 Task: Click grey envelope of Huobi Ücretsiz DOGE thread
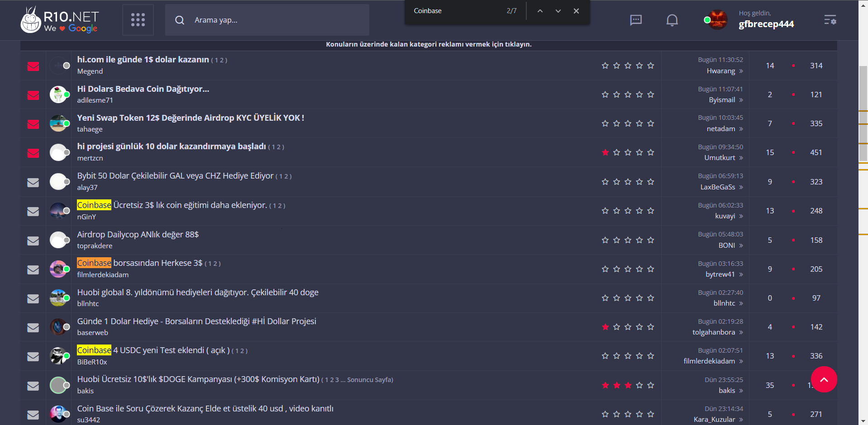click(33, 386)
